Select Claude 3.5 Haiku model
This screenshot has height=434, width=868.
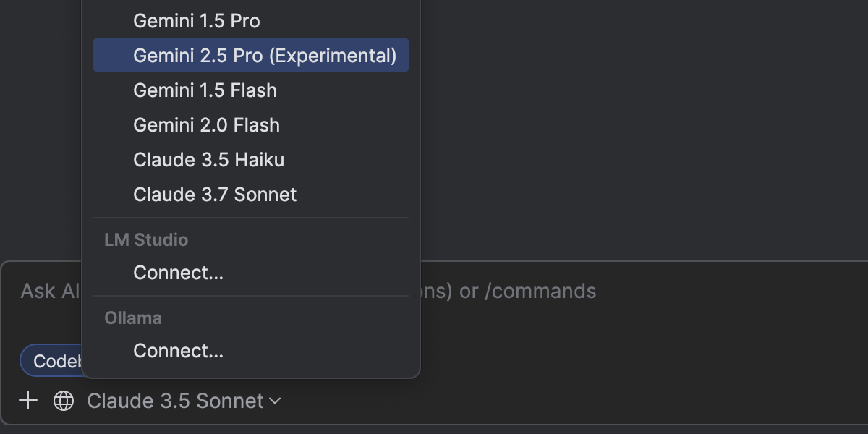point(209,160)
